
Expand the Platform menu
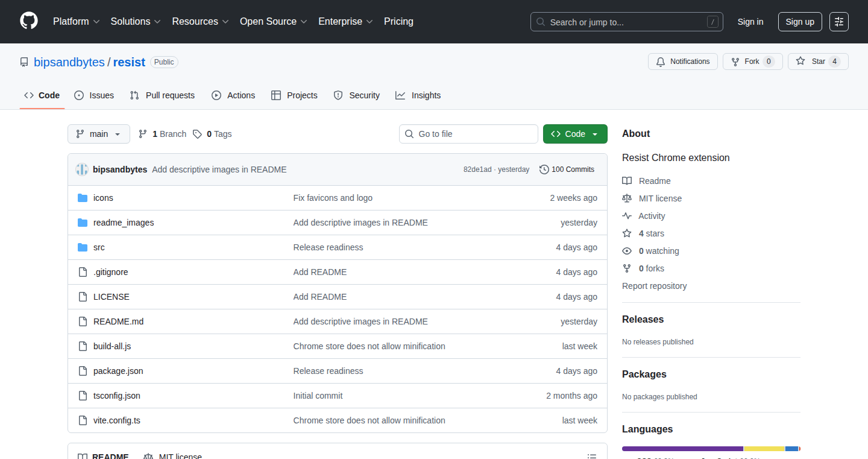click(76, 21)
